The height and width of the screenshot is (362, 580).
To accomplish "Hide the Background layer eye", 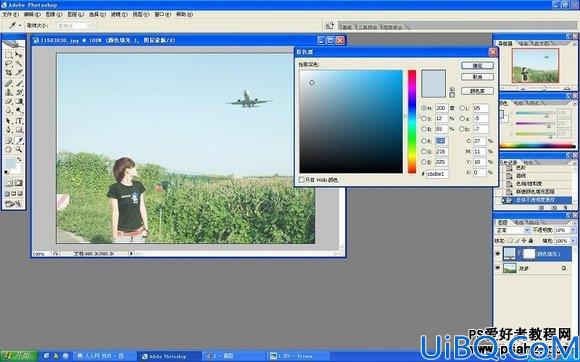I will 498,268.
